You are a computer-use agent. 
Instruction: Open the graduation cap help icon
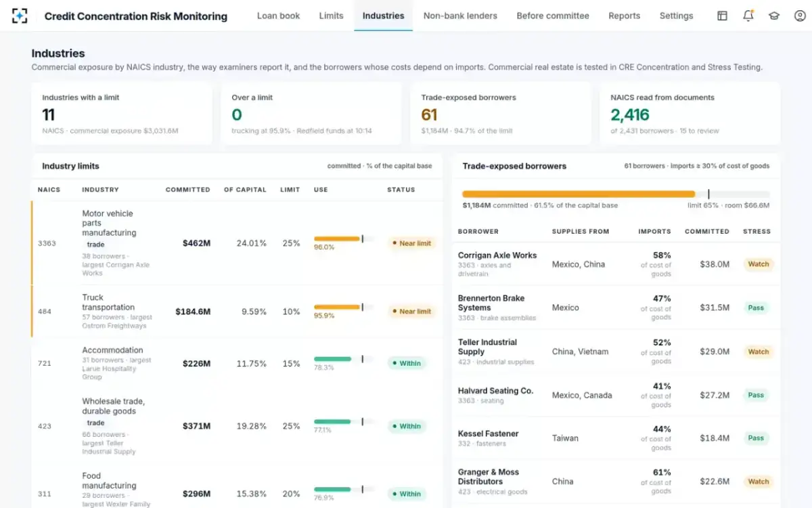[x=774, y=16]
